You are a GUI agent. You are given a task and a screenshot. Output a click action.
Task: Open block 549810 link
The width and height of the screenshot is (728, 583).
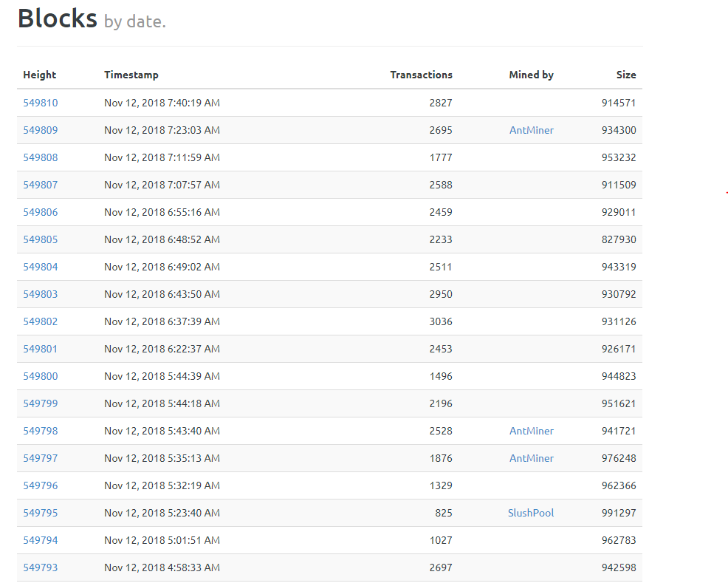(x=40, y=103)
